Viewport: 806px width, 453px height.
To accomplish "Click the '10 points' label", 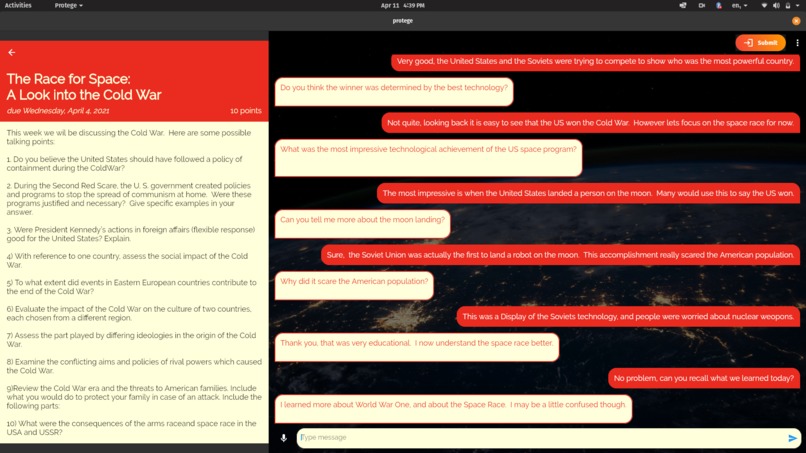I will [x=246, y=111].
